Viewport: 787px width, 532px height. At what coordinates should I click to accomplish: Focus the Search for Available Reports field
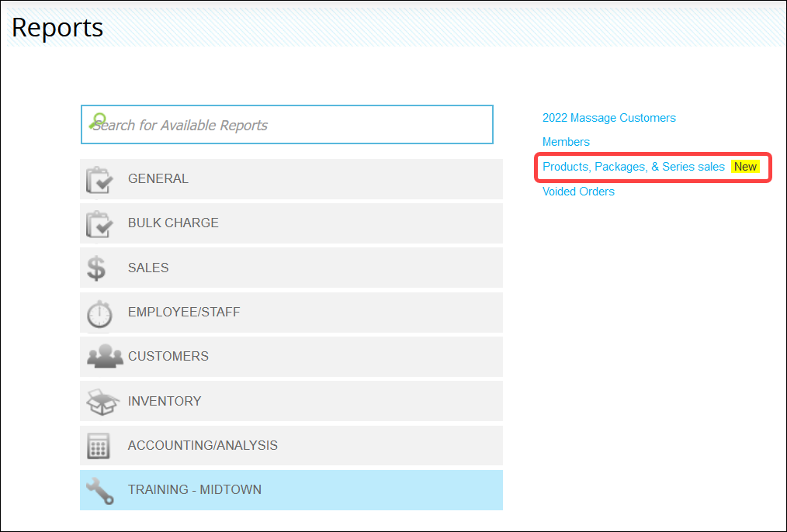[287, 124]
